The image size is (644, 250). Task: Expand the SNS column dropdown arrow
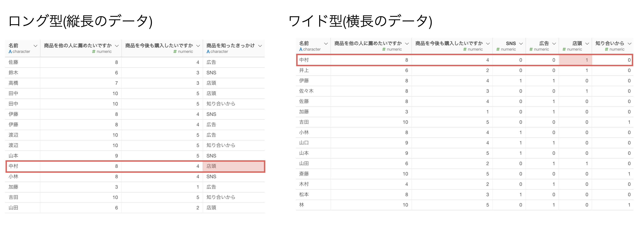click(521, 44)
